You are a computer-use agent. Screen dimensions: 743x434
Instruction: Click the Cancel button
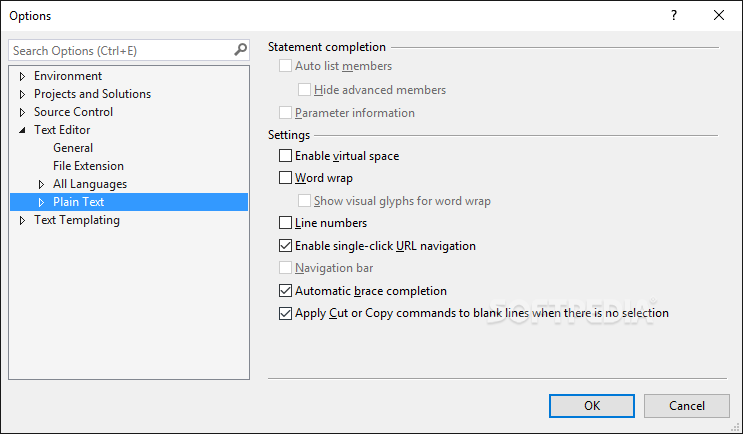coord(687,406)
